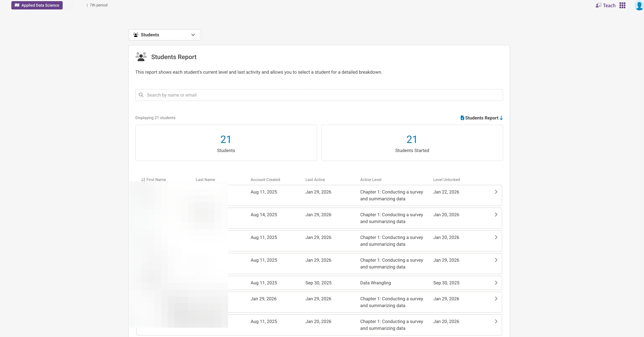Open row with account created Jan 29, 2026
This screenshot has height=337, width=644.
coord(496,299)
